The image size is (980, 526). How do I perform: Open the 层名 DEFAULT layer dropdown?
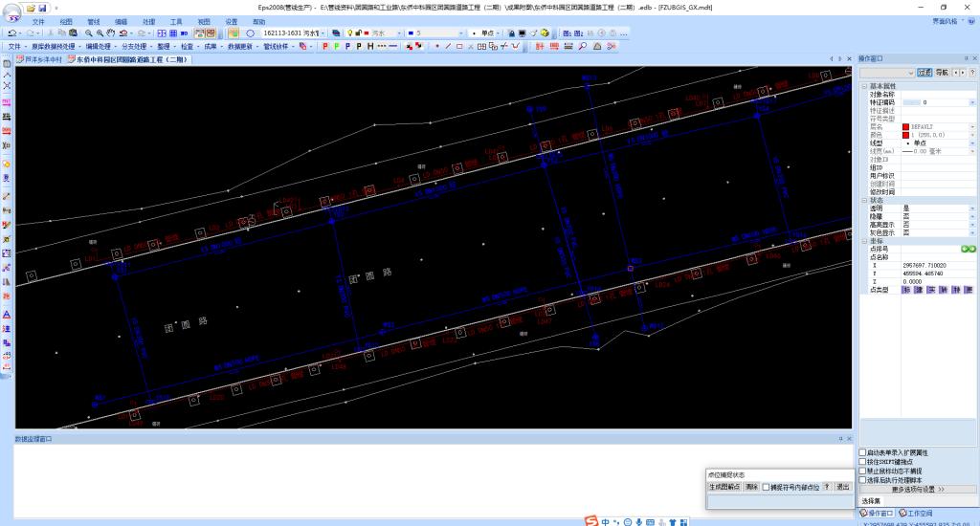[972, 126]
